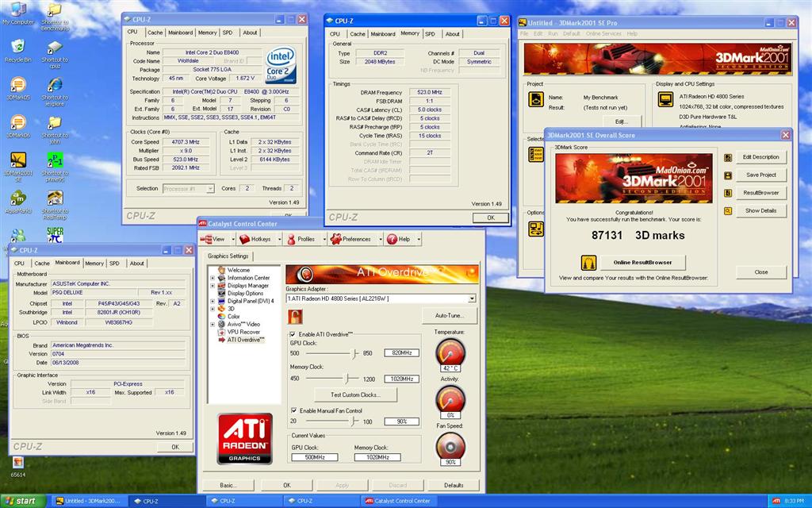The width and height of the screenshot is (812, 508).
Task: Select Color item in Catalyst tree
Action: click(x=234, y=316)
